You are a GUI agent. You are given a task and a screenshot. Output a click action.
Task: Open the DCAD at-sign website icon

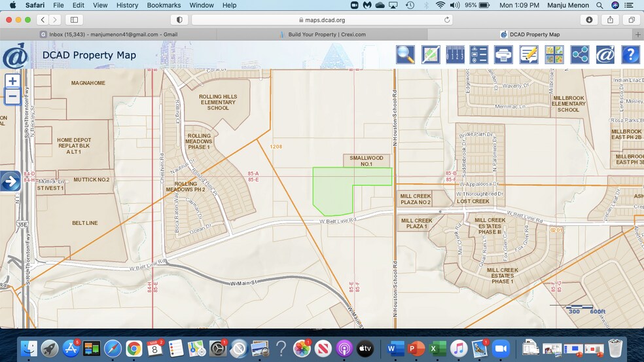click(605, 54)
